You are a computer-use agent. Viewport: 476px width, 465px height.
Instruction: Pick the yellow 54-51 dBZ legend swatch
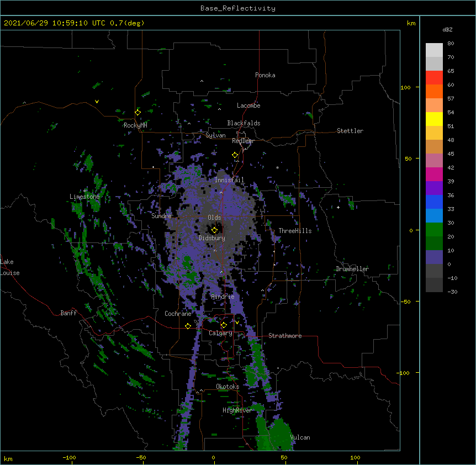[x=434, y=119]
